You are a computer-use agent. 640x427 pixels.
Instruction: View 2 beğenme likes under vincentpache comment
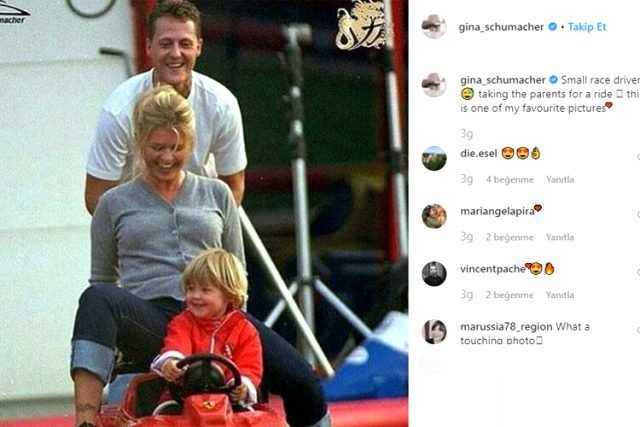(509, 294)
